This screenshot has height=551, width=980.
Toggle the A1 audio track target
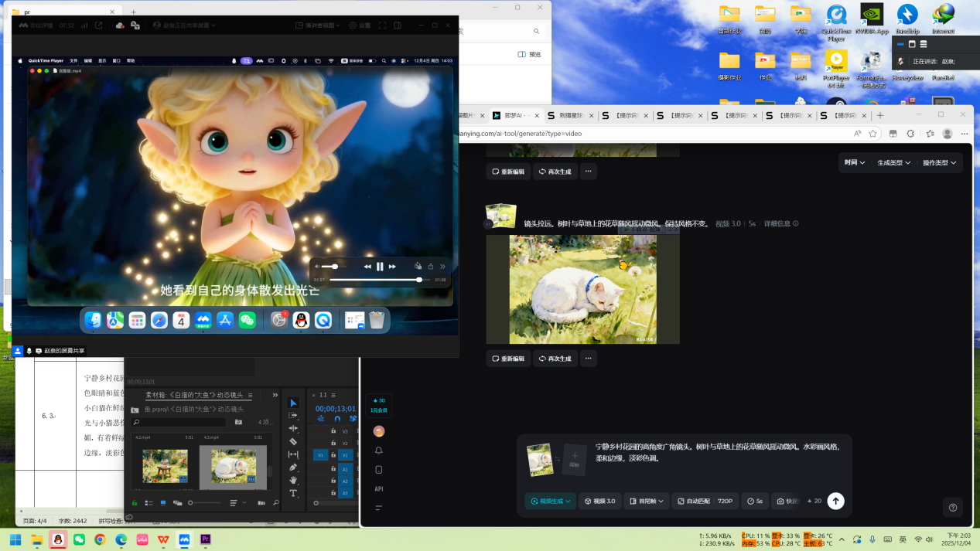pyautogui.click(x=345, y=469)
